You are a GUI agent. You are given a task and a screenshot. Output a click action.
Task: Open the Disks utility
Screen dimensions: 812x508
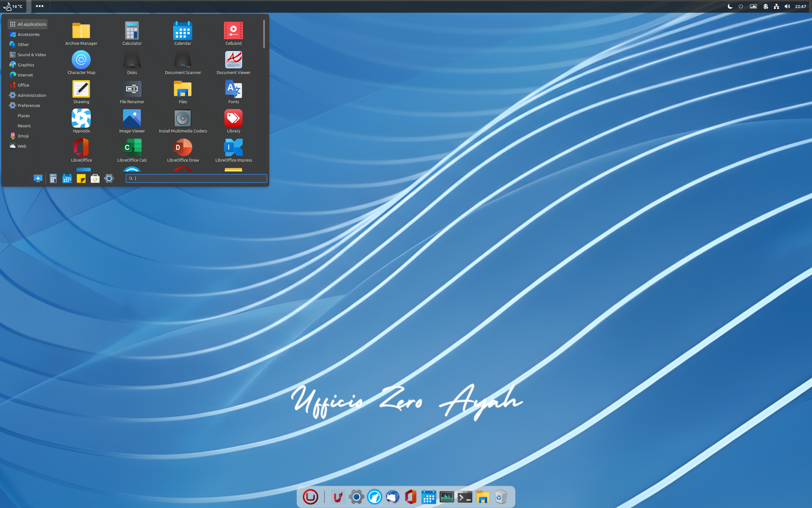coord(132,63)
